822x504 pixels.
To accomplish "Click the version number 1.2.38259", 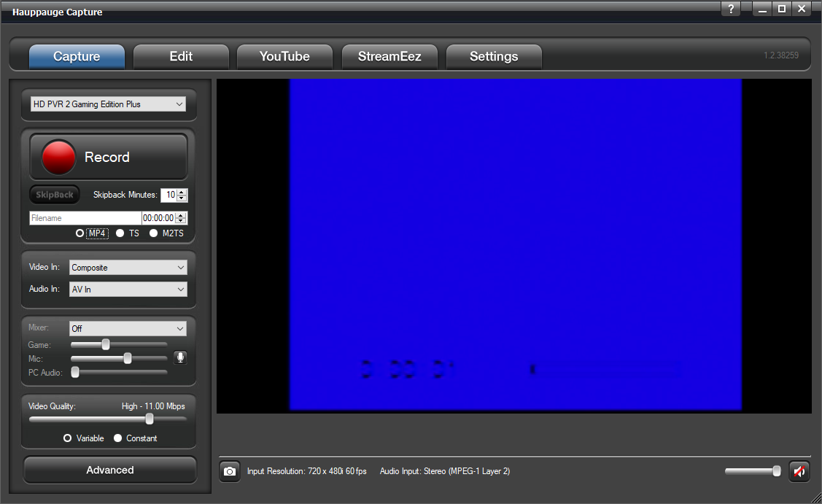I will [781, 55].
